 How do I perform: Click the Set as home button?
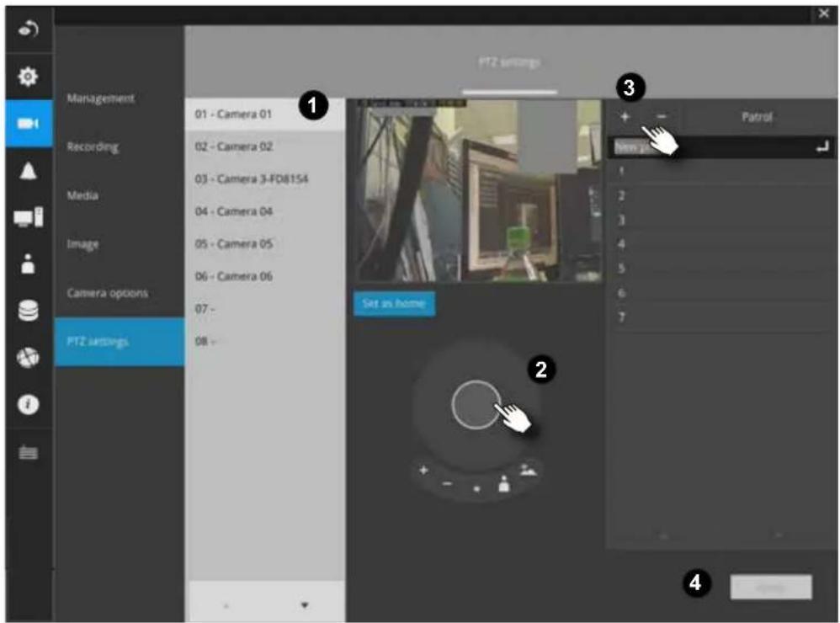coord(394,304)
